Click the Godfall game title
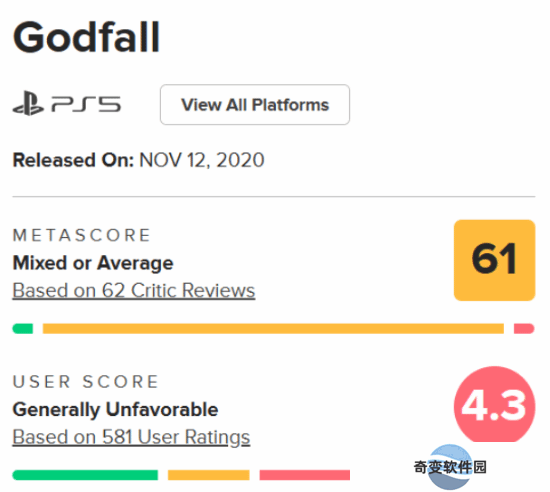 pyautogui.click(x=86, y=37)
